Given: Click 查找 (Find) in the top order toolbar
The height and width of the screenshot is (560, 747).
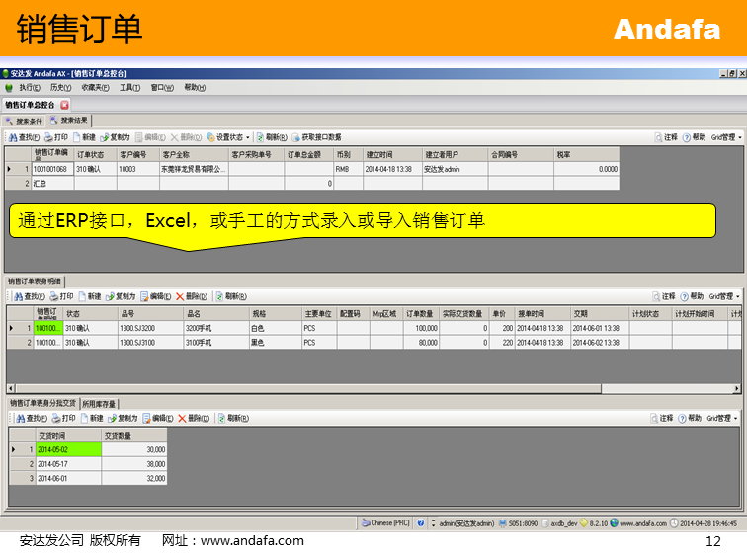Looking at the screenshot, I should pos(24,137).
